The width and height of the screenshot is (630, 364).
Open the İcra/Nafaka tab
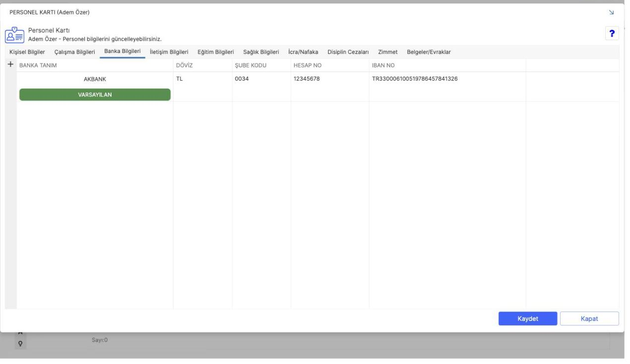tap(303, 52)
